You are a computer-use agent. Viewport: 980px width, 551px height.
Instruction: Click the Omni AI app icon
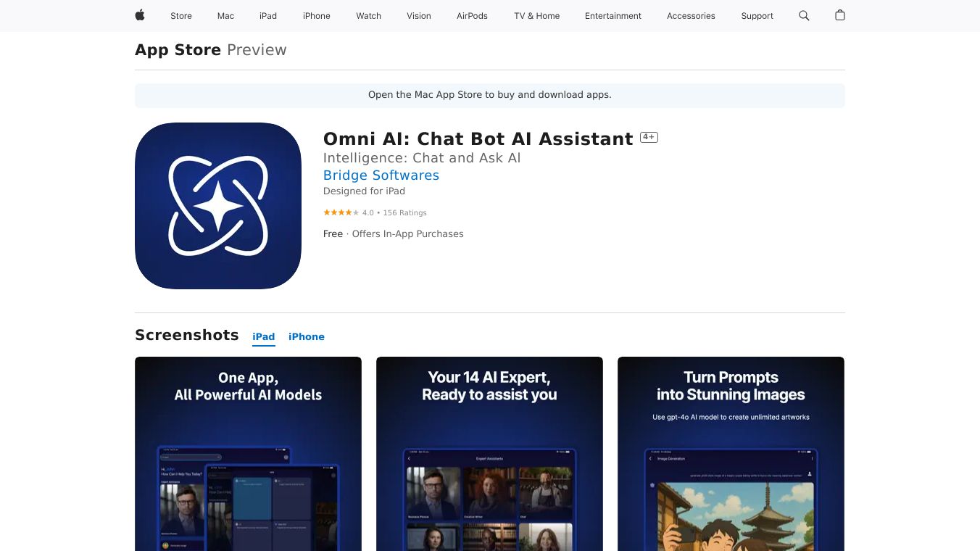218,206
